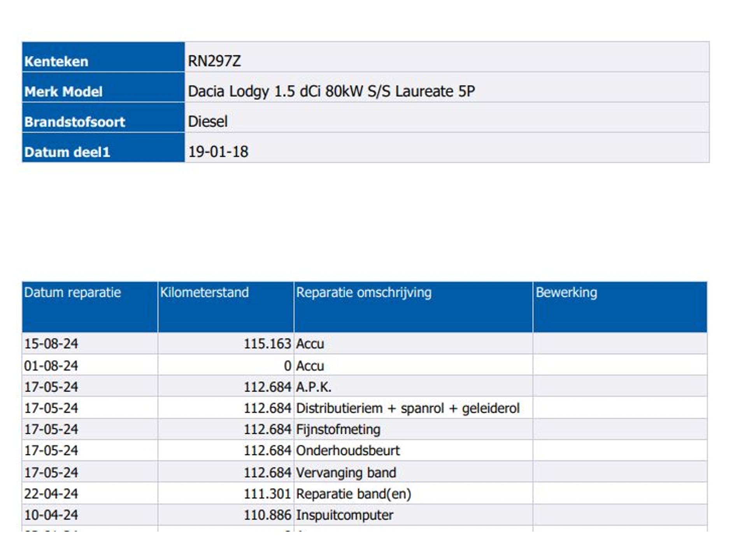Click the date cell in the A.P.K. row
The height and width of the screenshot is (560, 747).
(90, 386)
